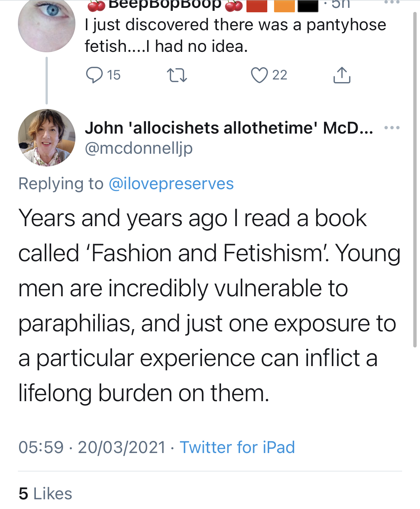This screenshot has width=420, height=509.
Task: Open more options on John's reply
Action: [x=392, y=128]
